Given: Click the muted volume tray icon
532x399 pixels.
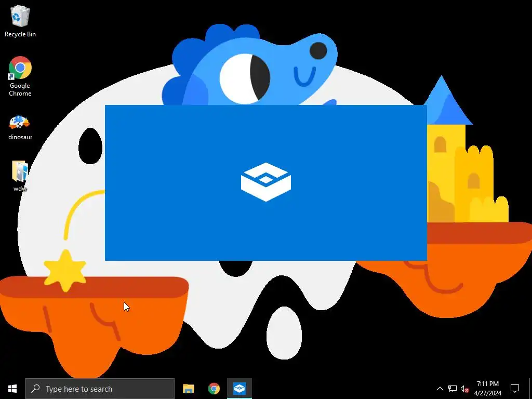Looking at the screenshot, I should click(464, 389).
